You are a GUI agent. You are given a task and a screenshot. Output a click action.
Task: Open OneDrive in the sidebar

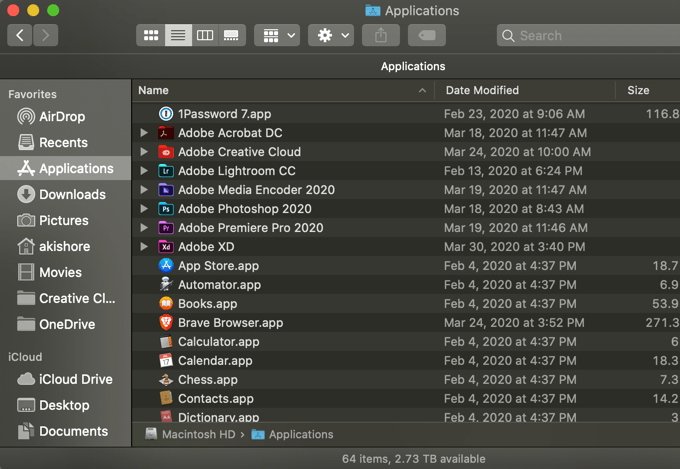(x=65, y=324)
